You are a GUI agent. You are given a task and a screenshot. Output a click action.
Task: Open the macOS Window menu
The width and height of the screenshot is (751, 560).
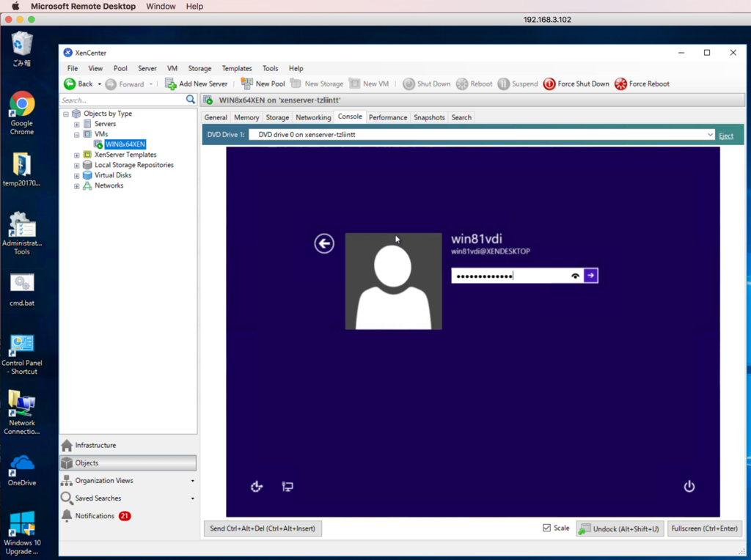[x=161, y=6]
